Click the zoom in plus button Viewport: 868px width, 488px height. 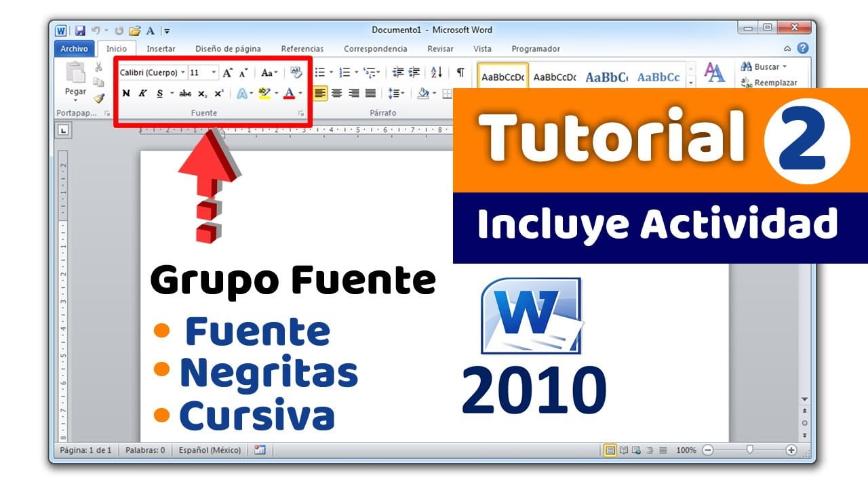tap(791, 450)
